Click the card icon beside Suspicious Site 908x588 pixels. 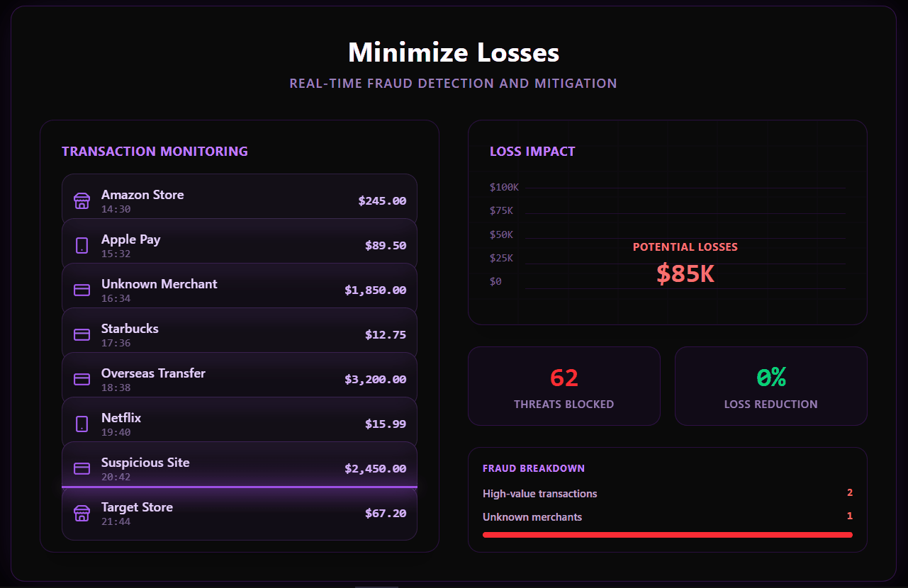(x=82, y=469)
